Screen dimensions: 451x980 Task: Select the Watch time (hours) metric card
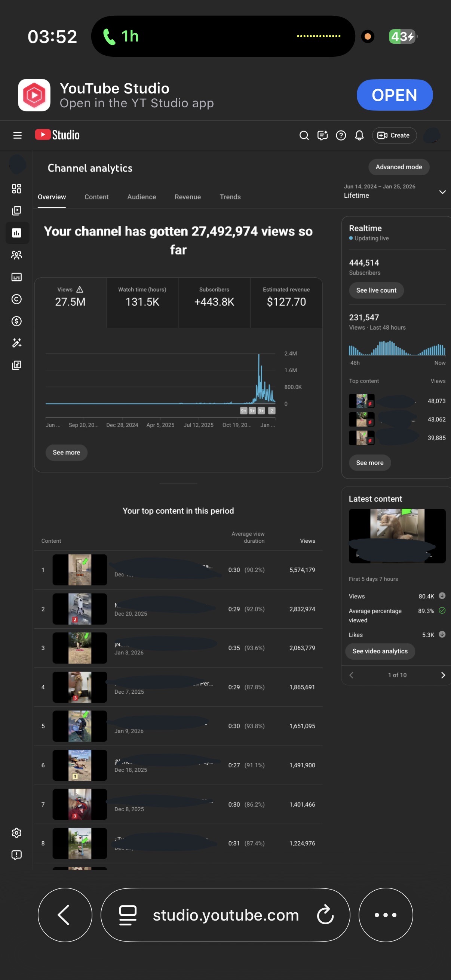pos(142,302)
